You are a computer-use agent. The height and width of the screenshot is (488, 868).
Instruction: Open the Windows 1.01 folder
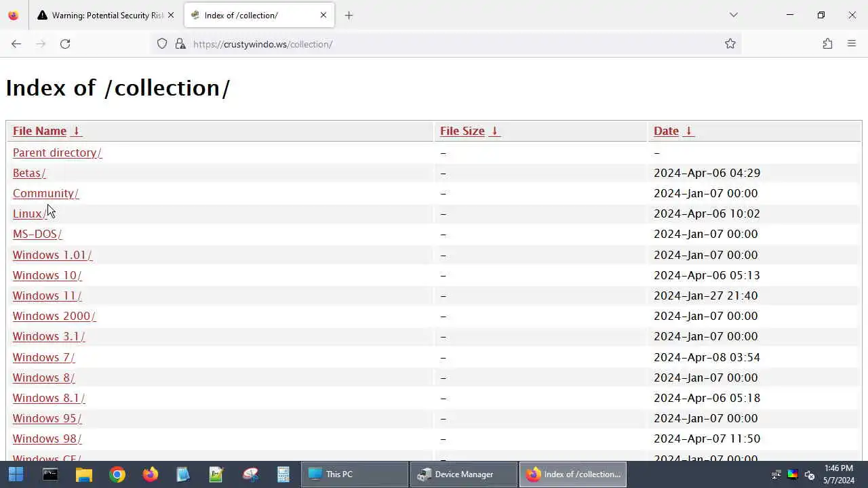(52, 255)
